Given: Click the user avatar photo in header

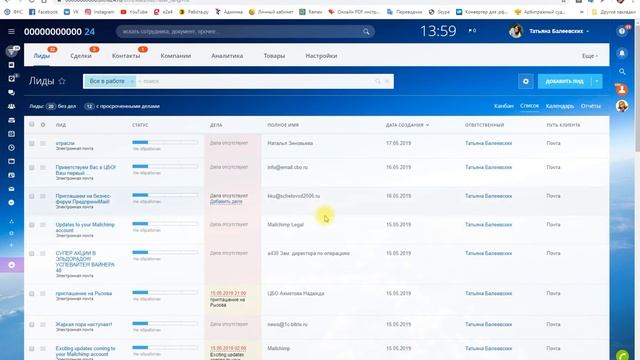Looking at the screenshot, I should point(516,31).
